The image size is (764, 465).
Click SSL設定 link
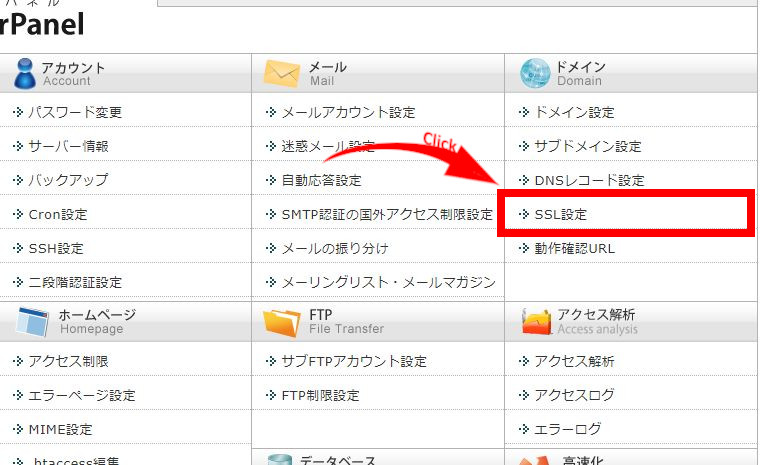pos(561,214)
